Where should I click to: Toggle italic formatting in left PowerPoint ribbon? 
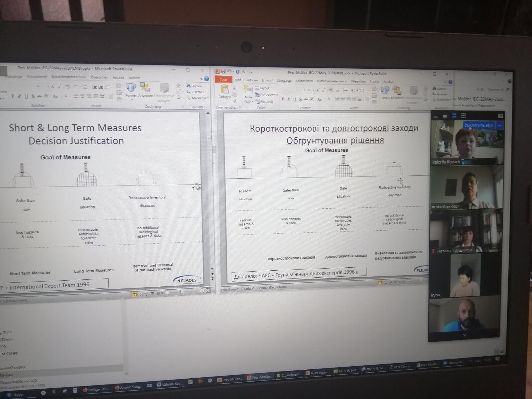pos(19,96)
